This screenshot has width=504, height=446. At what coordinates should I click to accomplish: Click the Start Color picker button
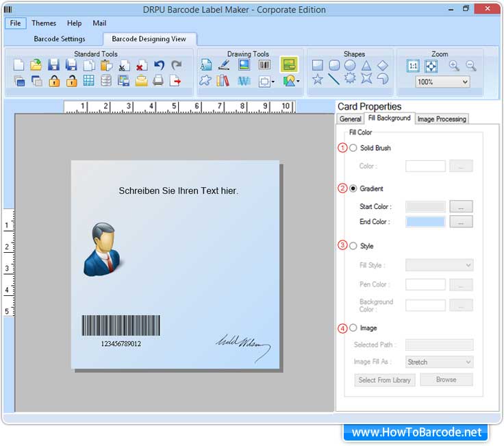click(461, 206)
